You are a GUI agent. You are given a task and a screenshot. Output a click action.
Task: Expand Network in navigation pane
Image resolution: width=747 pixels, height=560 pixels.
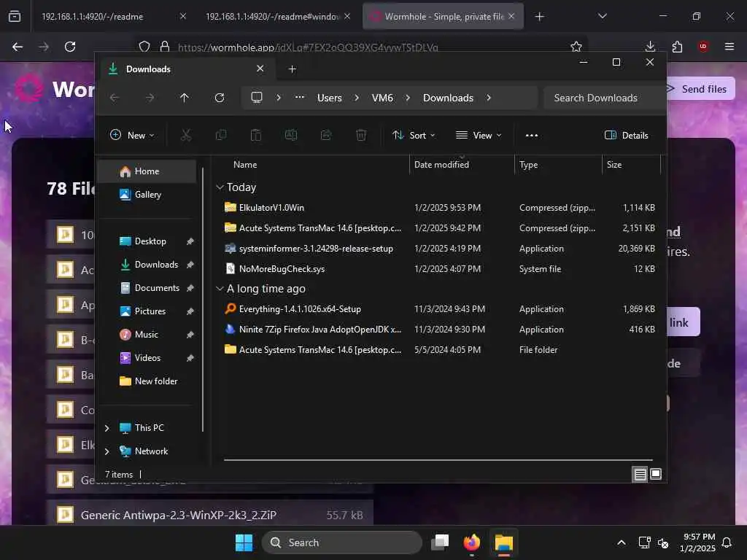[107, 451]
